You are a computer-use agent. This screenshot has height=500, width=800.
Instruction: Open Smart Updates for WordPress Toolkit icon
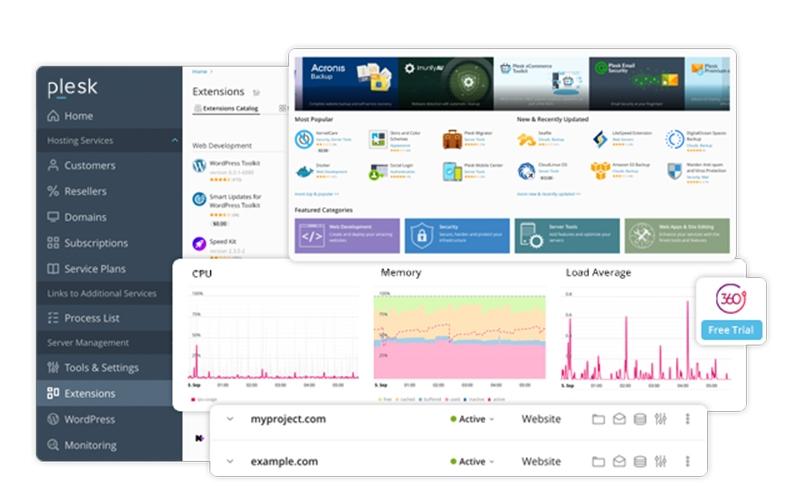199,199
